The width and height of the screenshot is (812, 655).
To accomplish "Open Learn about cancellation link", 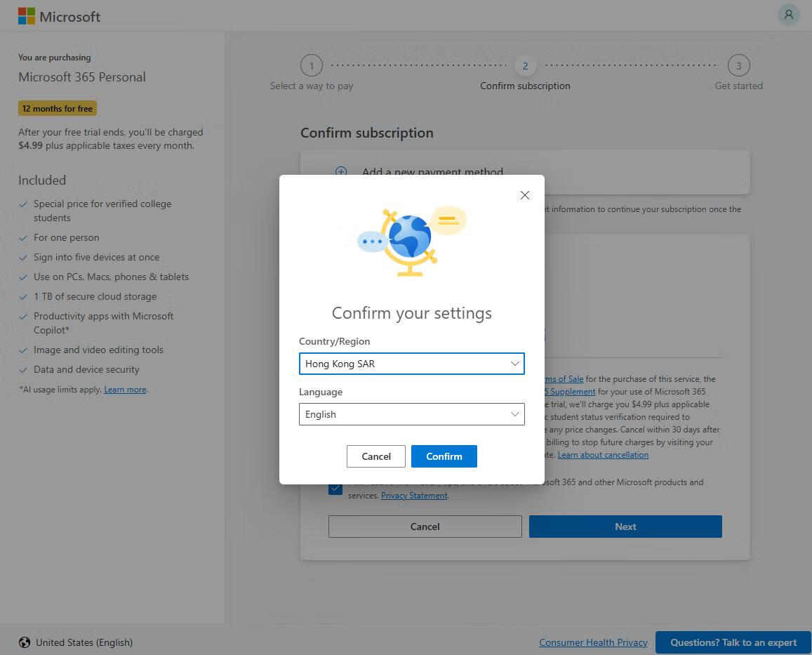I will 603,455.
